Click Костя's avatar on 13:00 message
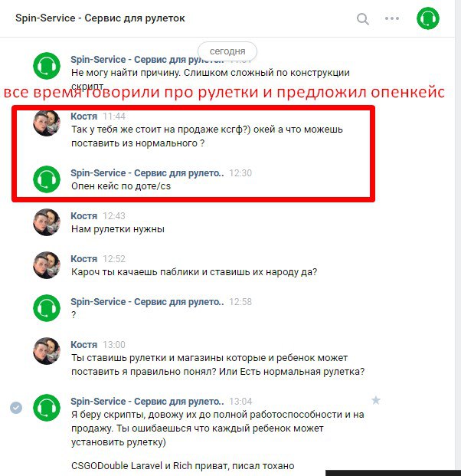The height and width of the screenshot is (476, 461). pos(47,351)
